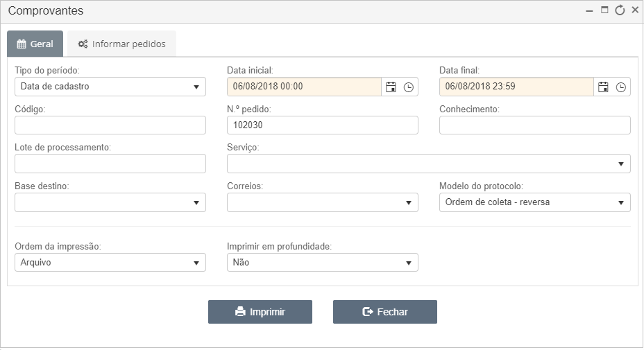Click the Fechar button
644x350 pixels.
[385, 312]
